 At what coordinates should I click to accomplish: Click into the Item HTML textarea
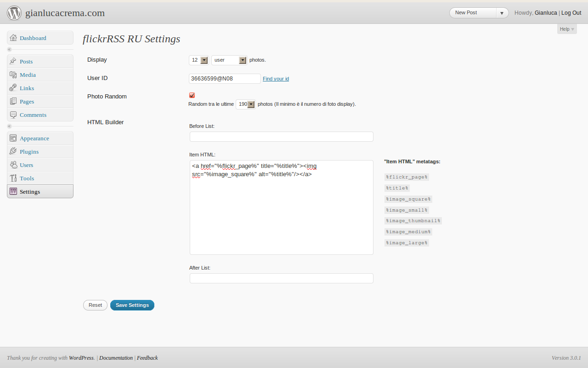(x=282, y=207)
